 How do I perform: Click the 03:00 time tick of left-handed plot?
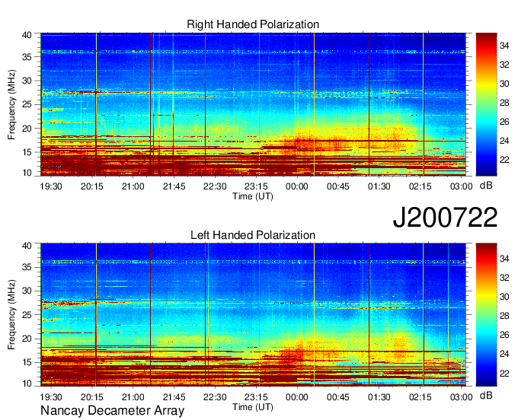[461, 396]
